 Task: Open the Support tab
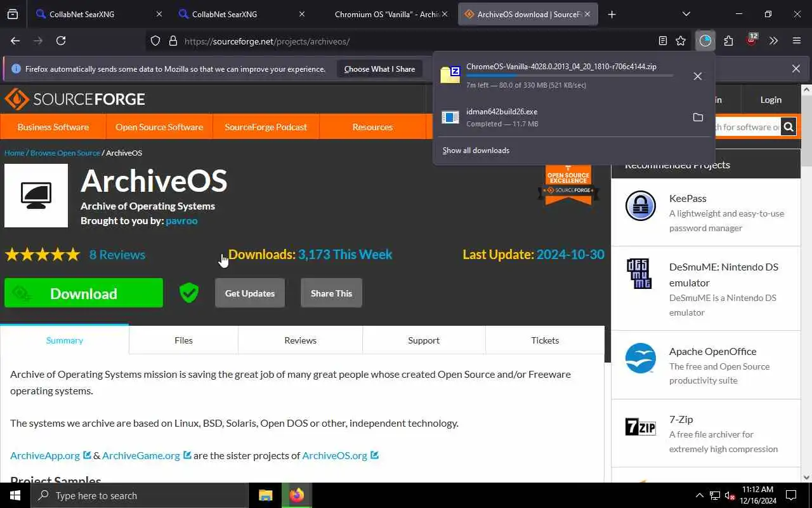click(424, 340)
